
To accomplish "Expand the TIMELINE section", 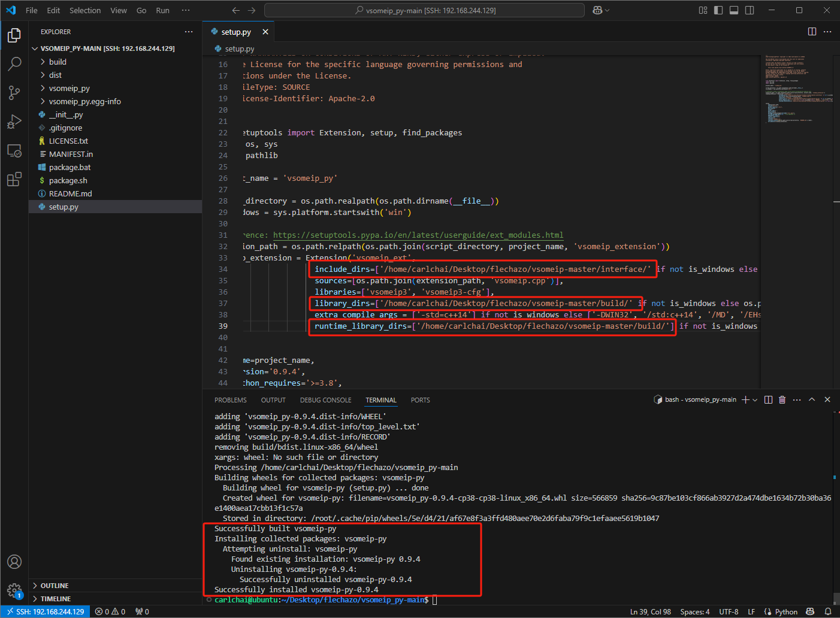I will [115, 599].
